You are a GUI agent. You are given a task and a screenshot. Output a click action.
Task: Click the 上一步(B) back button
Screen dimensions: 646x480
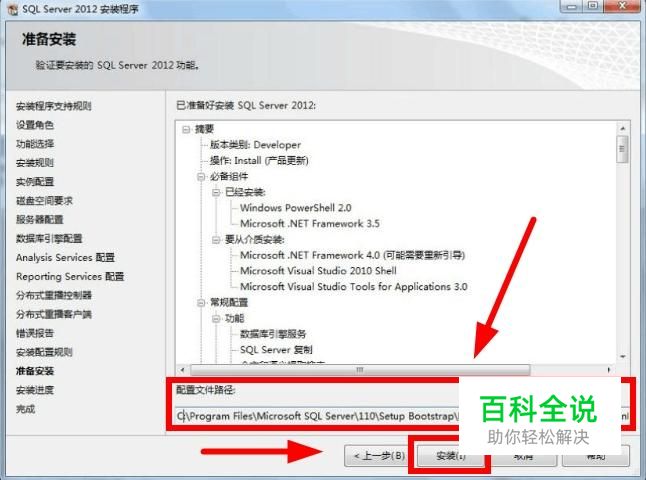click(379, 456)
